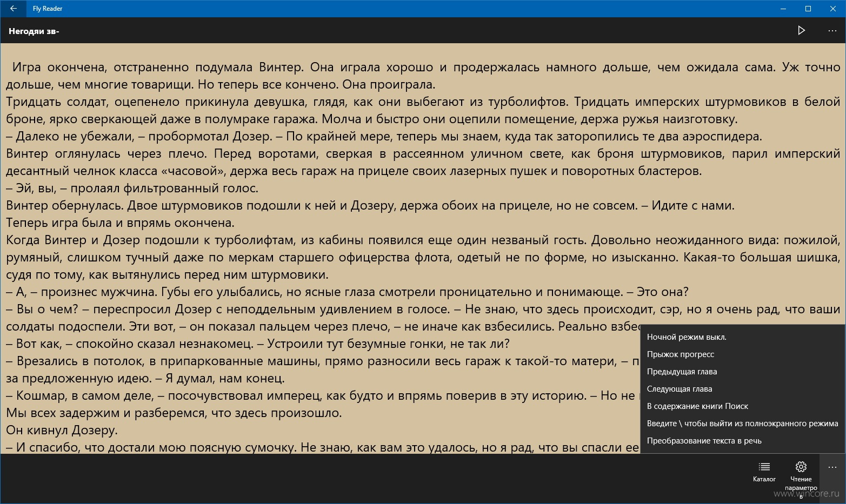Click the line starting «– Далеко не убежали»

pos(384,137)
